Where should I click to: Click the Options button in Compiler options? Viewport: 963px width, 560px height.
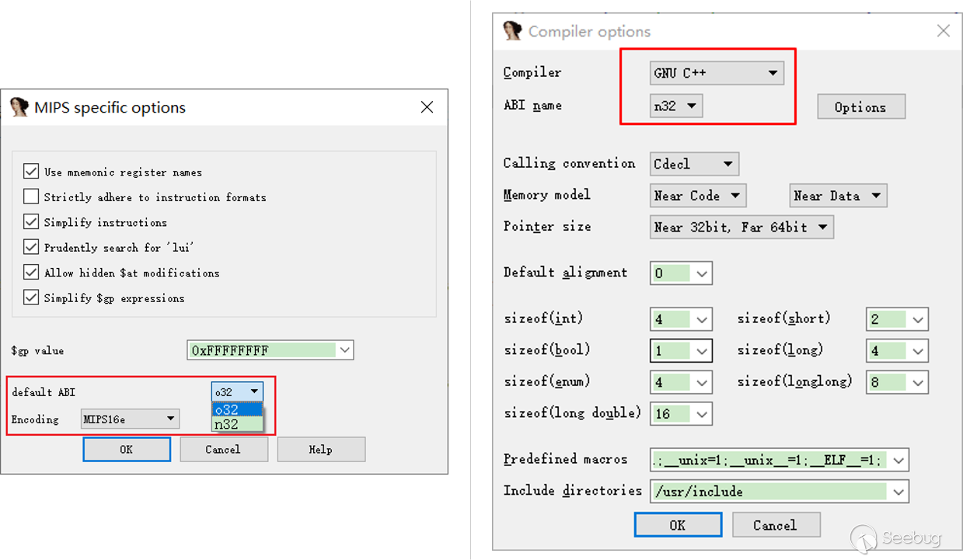tap(861, 107)
